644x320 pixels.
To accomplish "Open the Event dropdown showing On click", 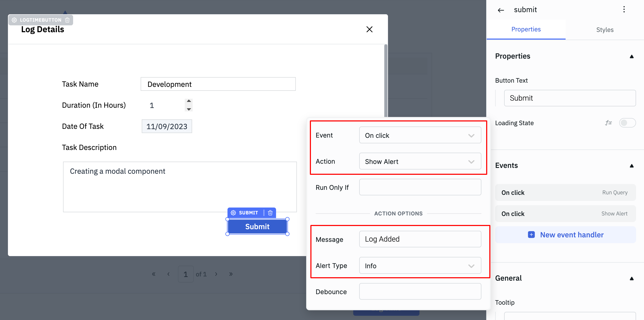I will (420, 135).
